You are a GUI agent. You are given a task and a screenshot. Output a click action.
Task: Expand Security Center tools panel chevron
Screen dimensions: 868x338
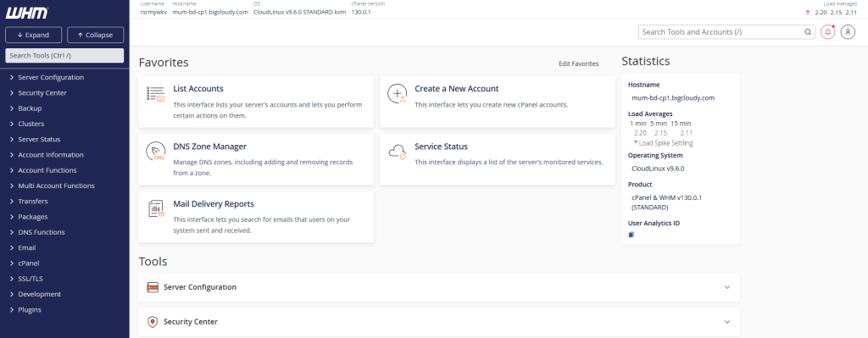coord(727,321)
